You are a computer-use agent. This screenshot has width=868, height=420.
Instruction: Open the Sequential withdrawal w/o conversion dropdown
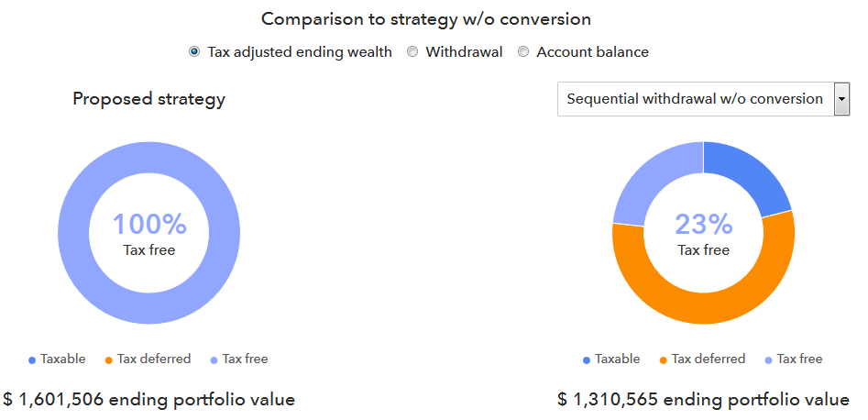tap(694, 99)
